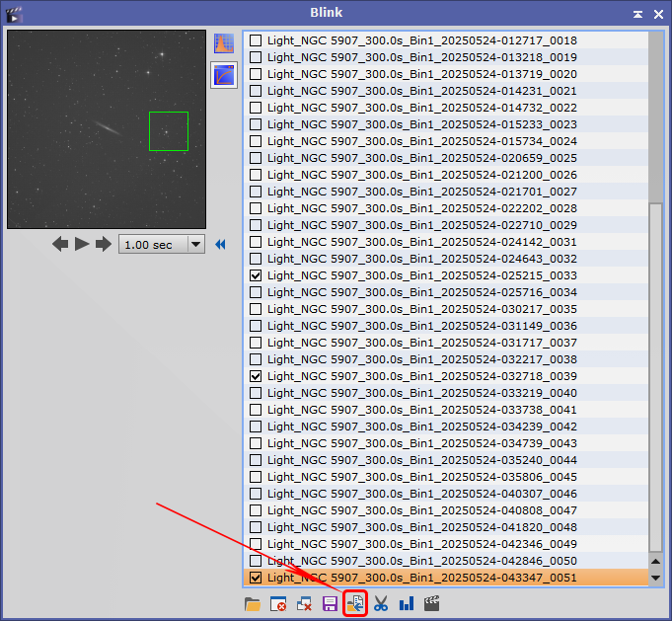Image resolution: width=672 pixels, height=621 pixels.
Task: Select row Light_NGC 5907_300.0s_Bin1_20250524-031149_0036
Action: 446,326
